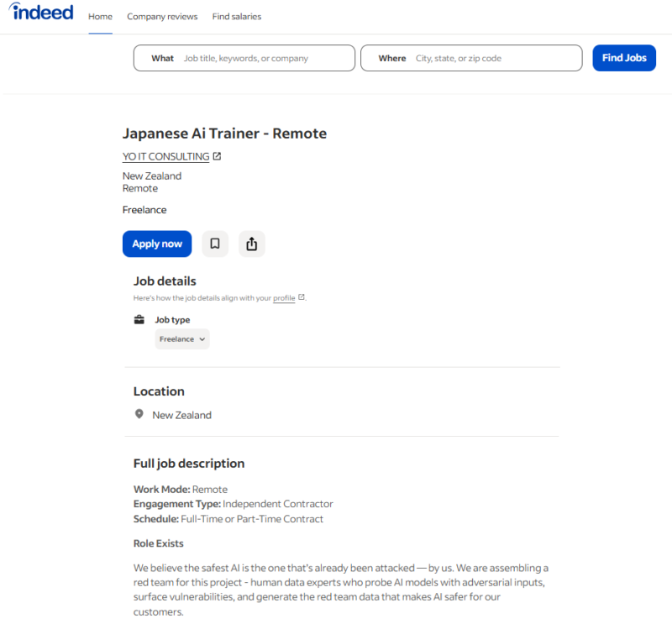Viewport: 672px width, 624px height.
Task: Click the share job icon
Action: pyautogui.click(x=252, y=244)
